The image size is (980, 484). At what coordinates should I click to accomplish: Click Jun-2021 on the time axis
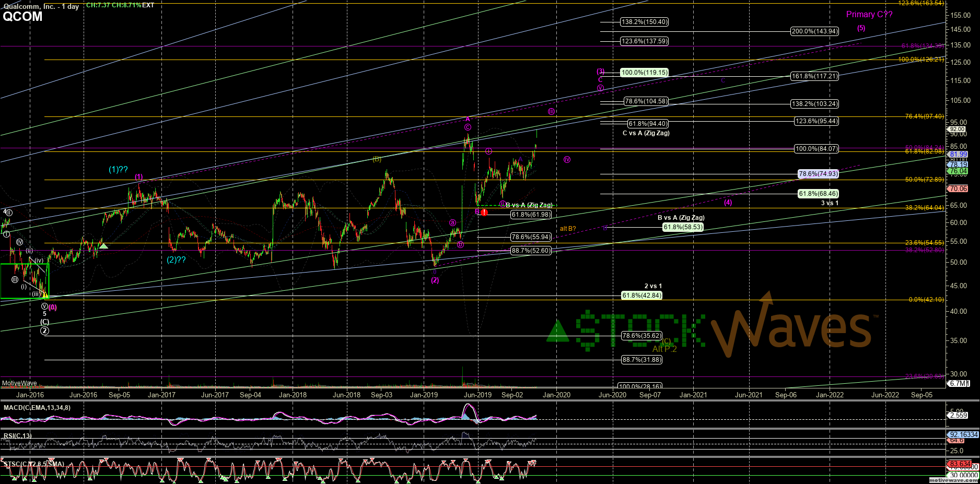(749, 395)
